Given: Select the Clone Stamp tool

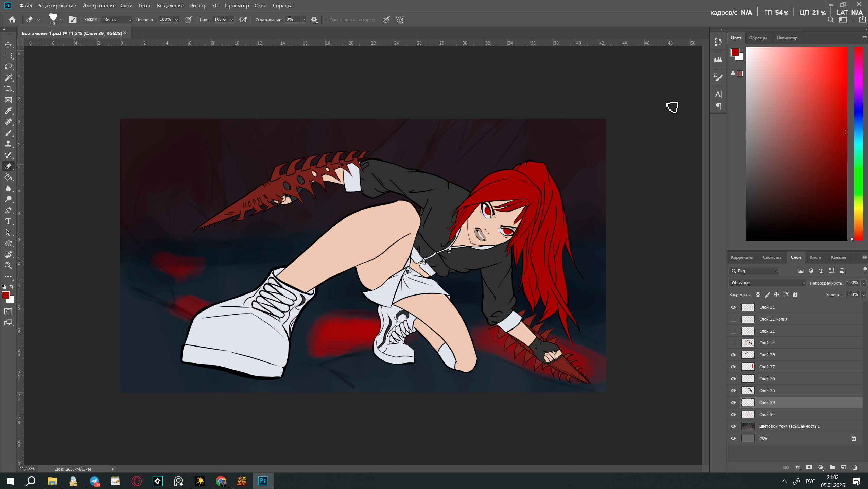Looking at the screenshot, I should point(8,144).
